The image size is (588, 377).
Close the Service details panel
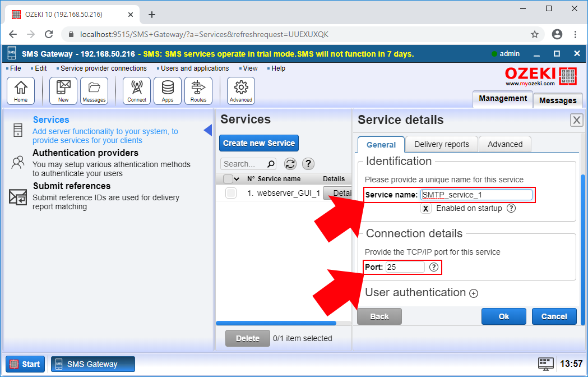click(x=577, y=120)
